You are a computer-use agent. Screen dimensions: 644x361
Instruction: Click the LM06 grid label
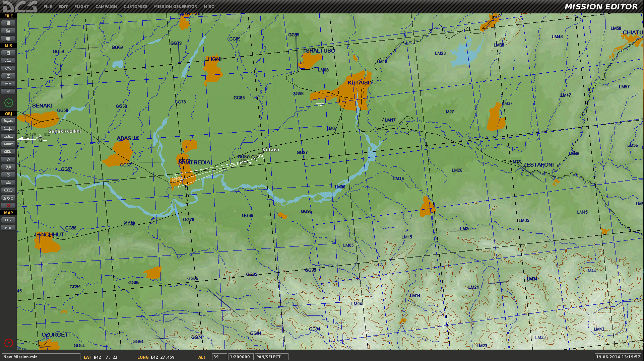pyautogui.click(x=340, y=187)
